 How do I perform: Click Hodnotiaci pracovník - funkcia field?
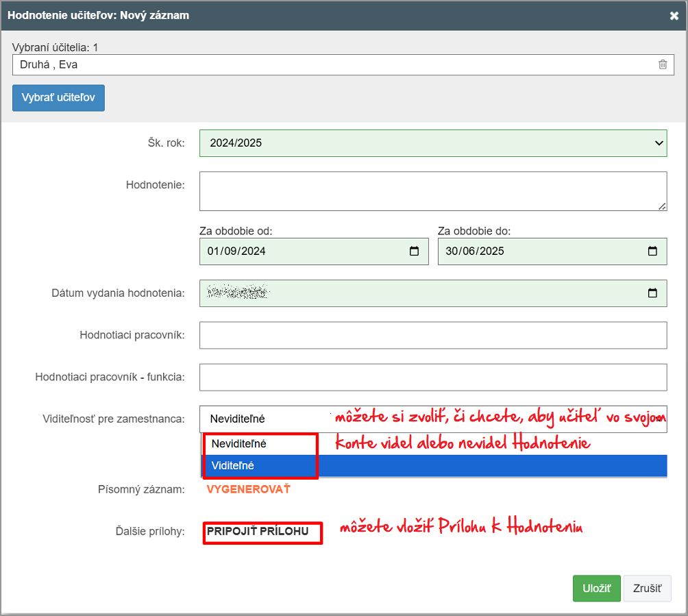coord(433,378)
